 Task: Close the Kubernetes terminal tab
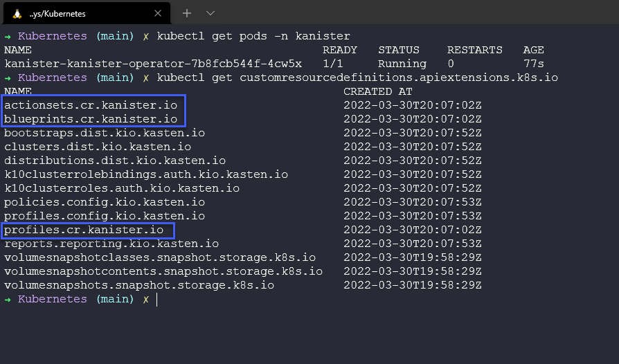click(x=158, y=13)
